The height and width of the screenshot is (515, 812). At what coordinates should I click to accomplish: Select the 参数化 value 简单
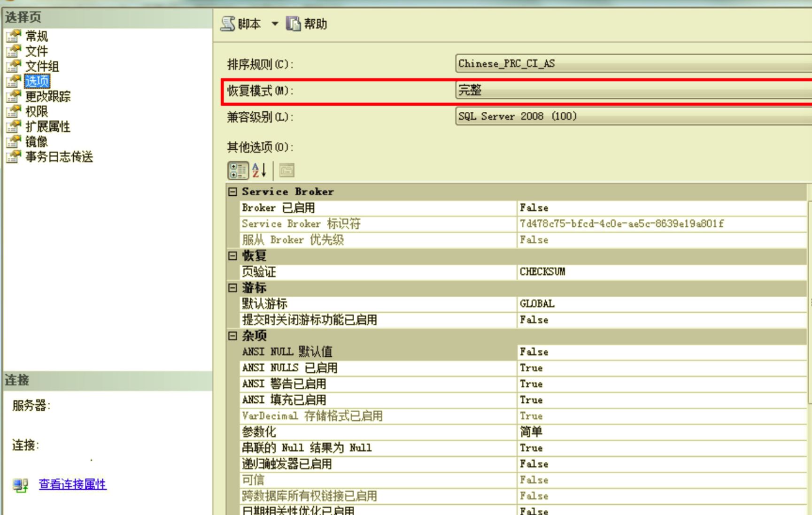[x=531, y=431]
